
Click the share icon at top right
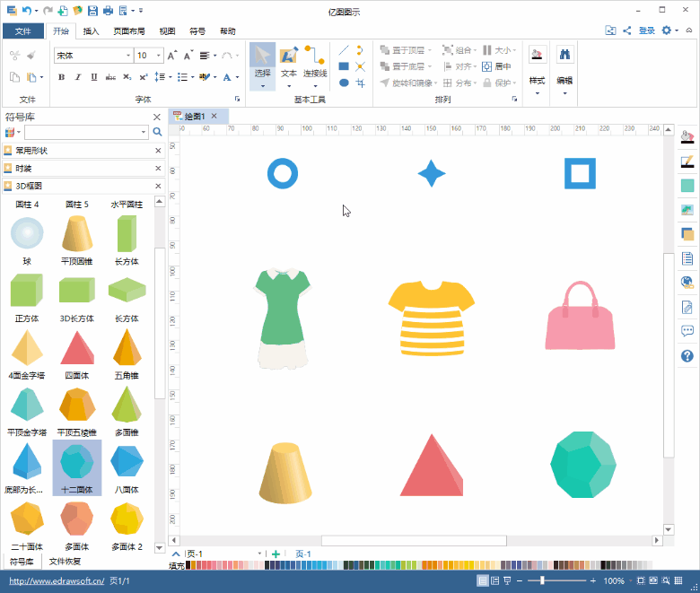coord(626,31)
